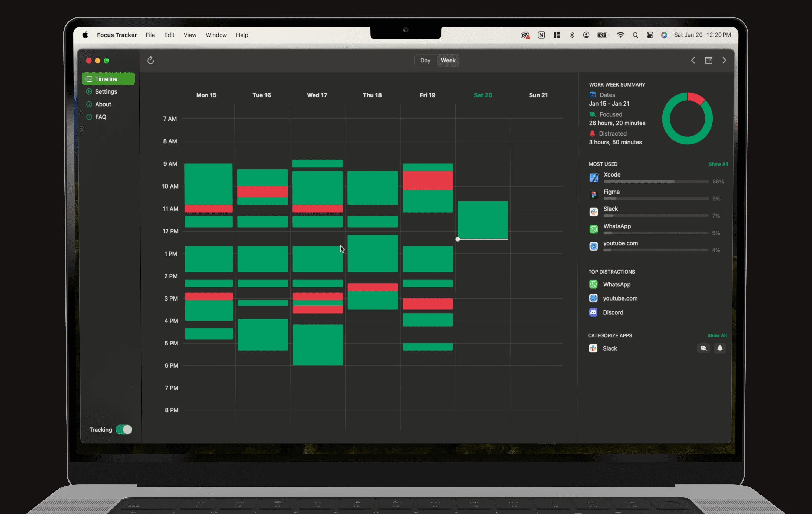
Task: Click the forward navigation arrow
Action: tap(724, 60)
